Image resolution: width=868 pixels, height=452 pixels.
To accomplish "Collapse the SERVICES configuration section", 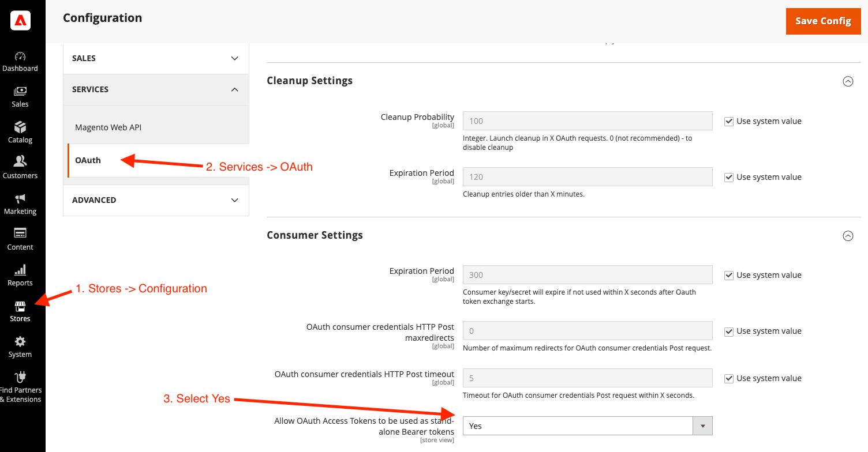I will pos(156,89).
